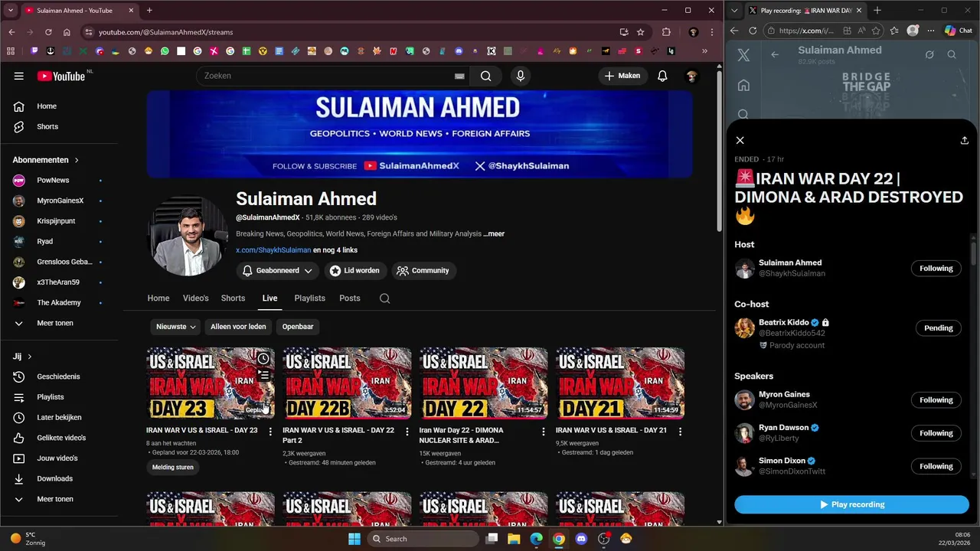Search within the channel using the magnifier

pyautogui.click(x=384, y=298)
